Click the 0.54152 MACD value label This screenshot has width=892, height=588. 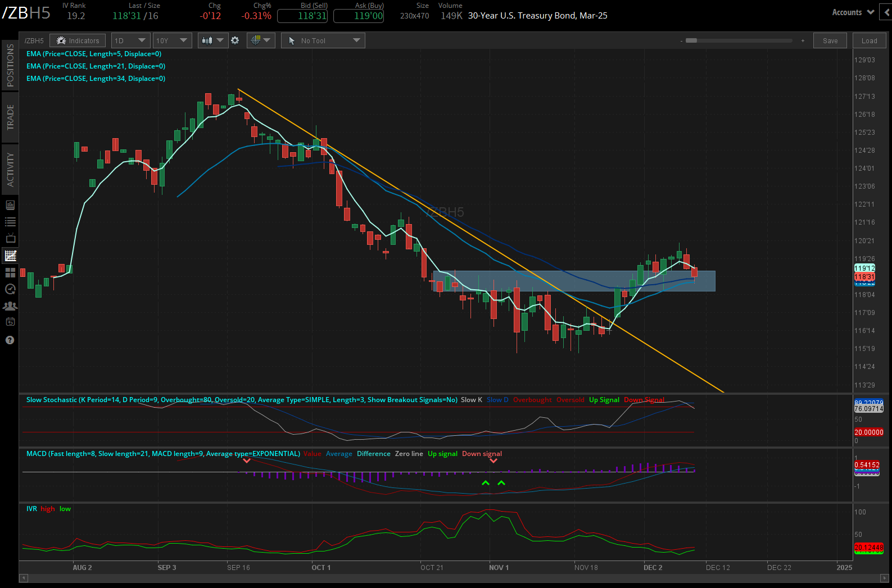(x=867, y=465)
